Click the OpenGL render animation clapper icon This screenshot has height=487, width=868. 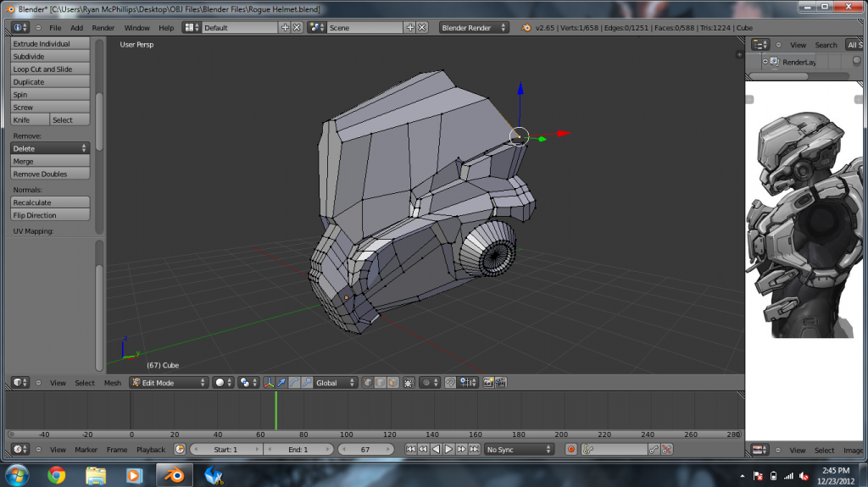point(501,383)
